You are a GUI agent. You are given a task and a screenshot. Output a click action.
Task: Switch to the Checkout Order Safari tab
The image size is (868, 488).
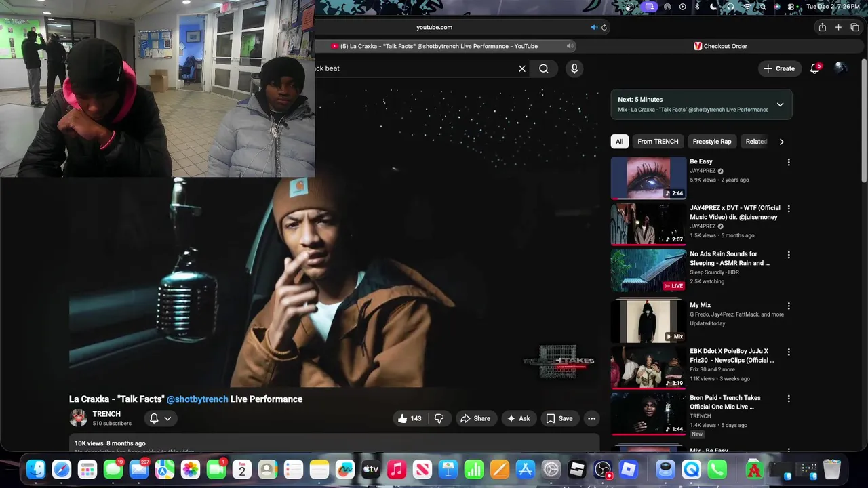(719, 46)
